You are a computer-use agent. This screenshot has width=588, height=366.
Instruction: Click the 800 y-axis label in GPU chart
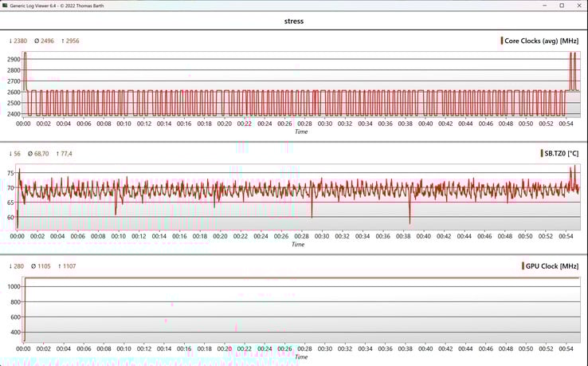point(15,301)
